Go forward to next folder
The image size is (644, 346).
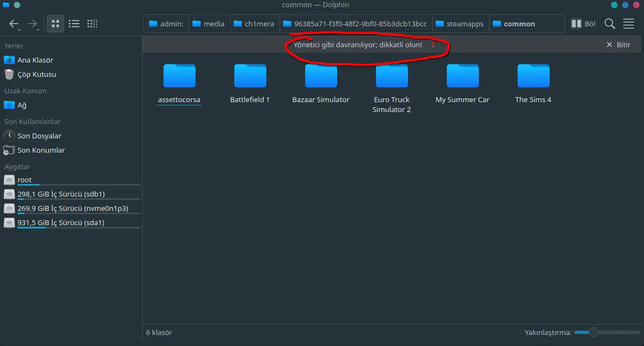pos(32,24)
